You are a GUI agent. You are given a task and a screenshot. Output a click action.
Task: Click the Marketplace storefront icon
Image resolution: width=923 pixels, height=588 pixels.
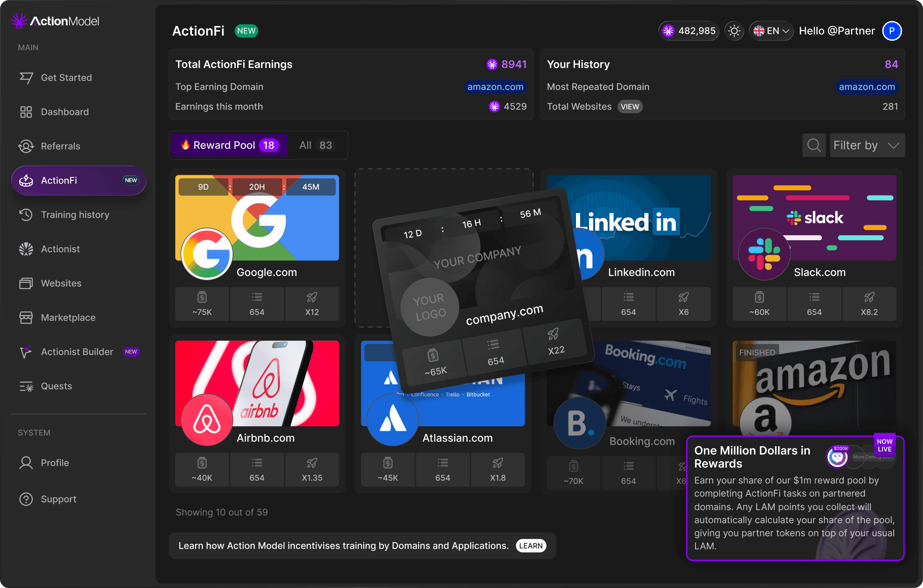(26, 317)
